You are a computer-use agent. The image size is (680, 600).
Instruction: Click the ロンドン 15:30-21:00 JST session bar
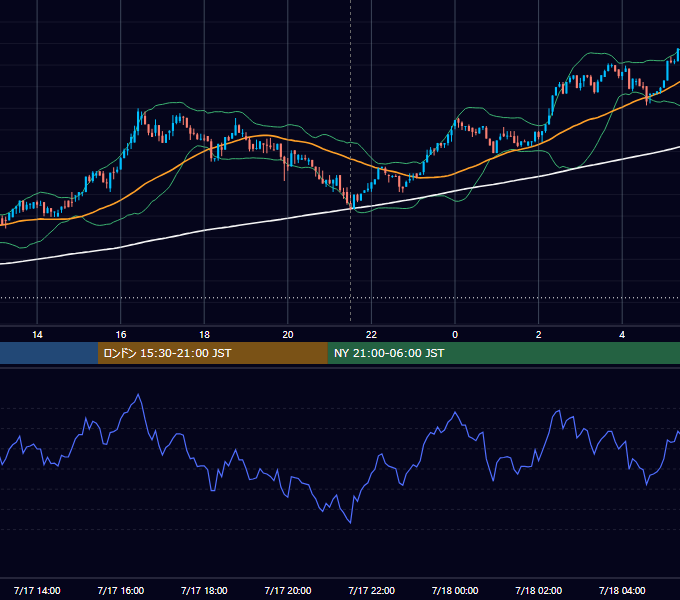[212, 353]
